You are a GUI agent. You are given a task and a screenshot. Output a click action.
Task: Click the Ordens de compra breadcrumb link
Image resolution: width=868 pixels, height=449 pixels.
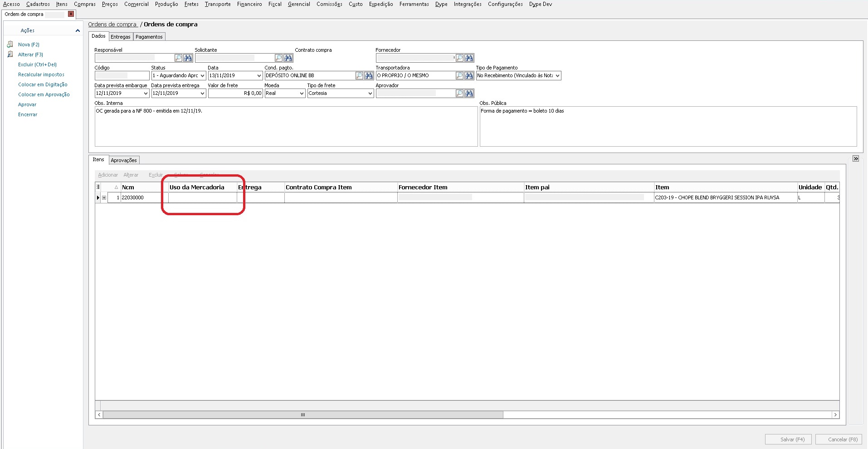click(112, 25)
